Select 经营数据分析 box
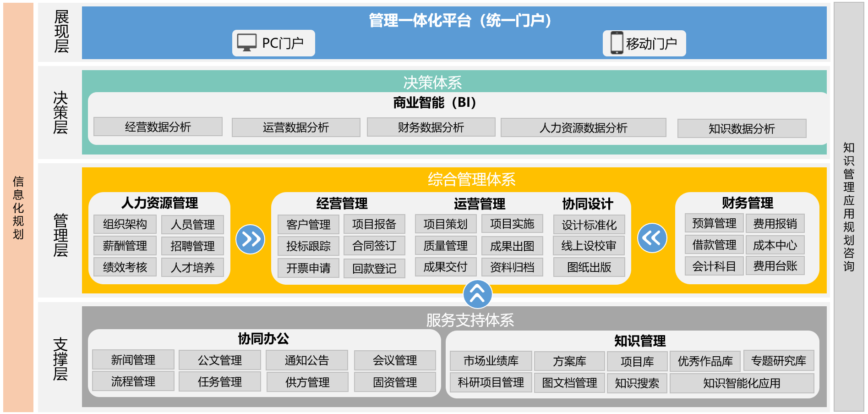 click(x=158, y=127)
